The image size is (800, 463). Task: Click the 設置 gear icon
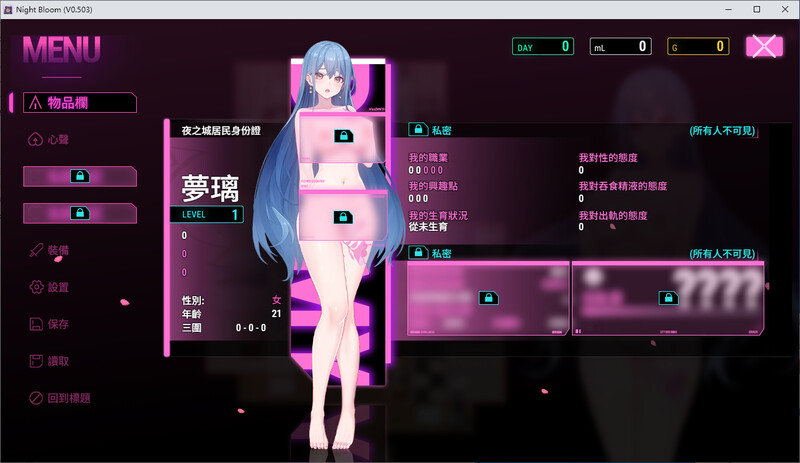36,287
